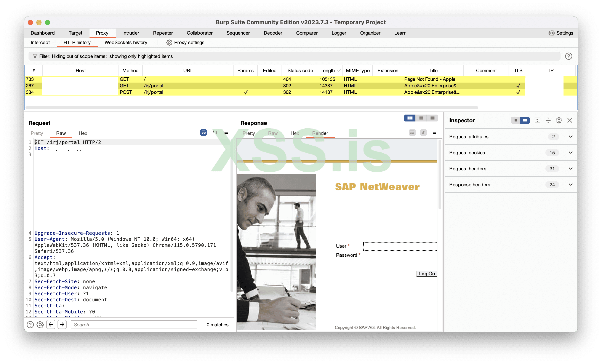
Task: Expand Request cookies section
Action: pos(570,153)
